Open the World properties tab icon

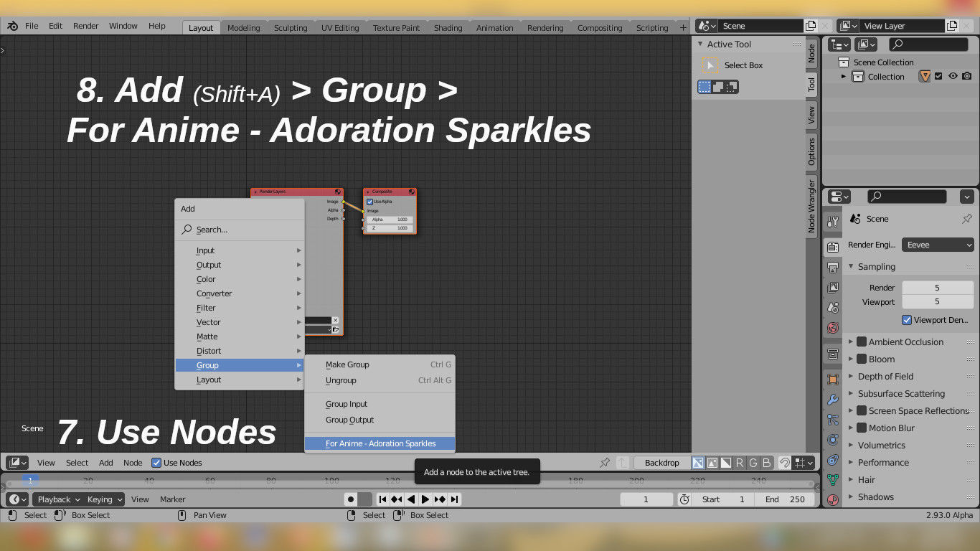click(832, 328)
